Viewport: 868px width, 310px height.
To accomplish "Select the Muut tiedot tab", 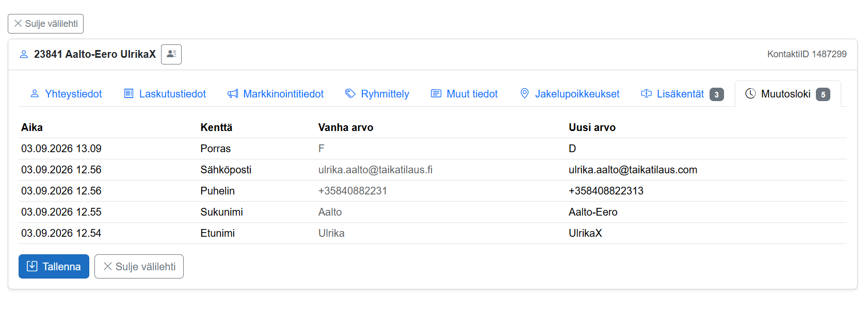I will 464,94.
